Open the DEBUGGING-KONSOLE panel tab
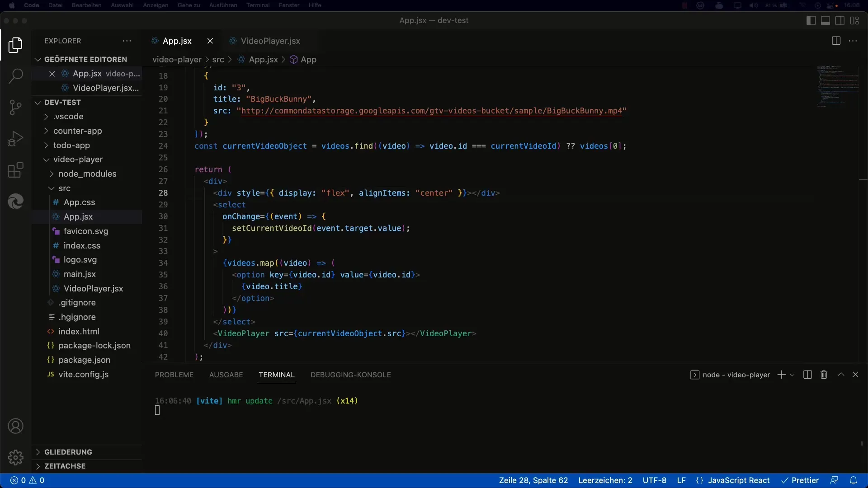This screenshot has width=868, height=488. point(351,375)
